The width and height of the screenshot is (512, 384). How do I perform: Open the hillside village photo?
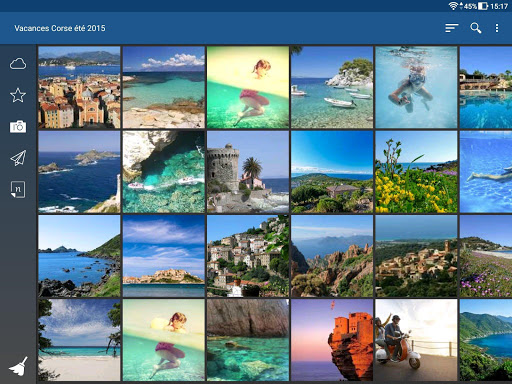coord(248,256)
